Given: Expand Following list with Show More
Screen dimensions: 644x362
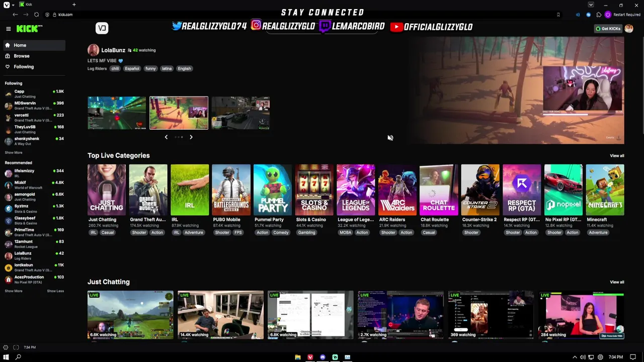Looking at the screenshot, I should pyautogui.click(x=14, y=152).
